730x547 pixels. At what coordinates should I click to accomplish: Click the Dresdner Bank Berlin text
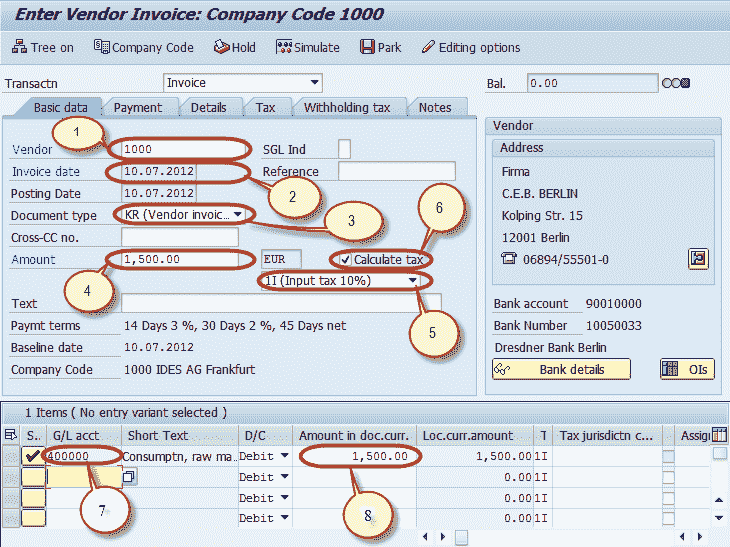pyautogui.click(x=550, y=347)
